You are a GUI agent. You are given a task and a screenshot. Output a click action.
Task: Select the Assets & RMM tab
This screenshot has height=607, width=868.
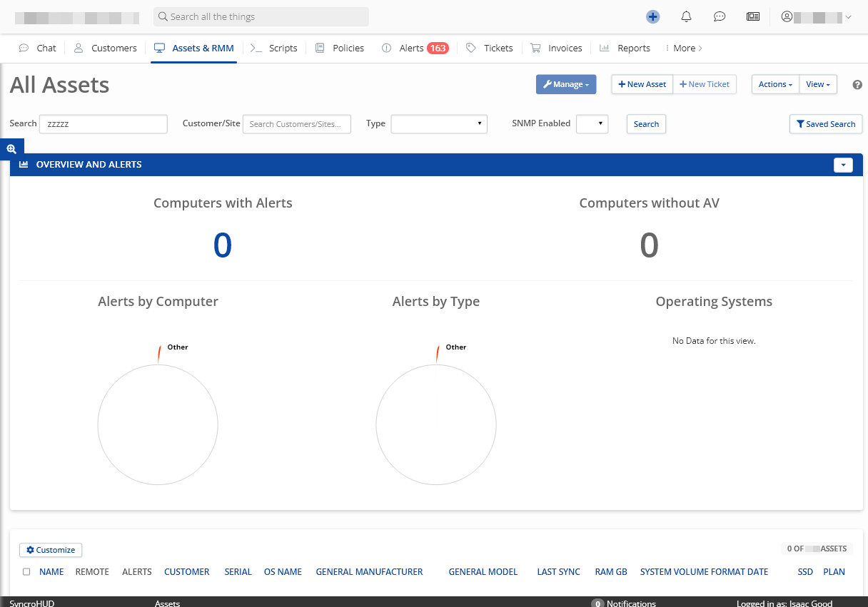coord(194,48)
